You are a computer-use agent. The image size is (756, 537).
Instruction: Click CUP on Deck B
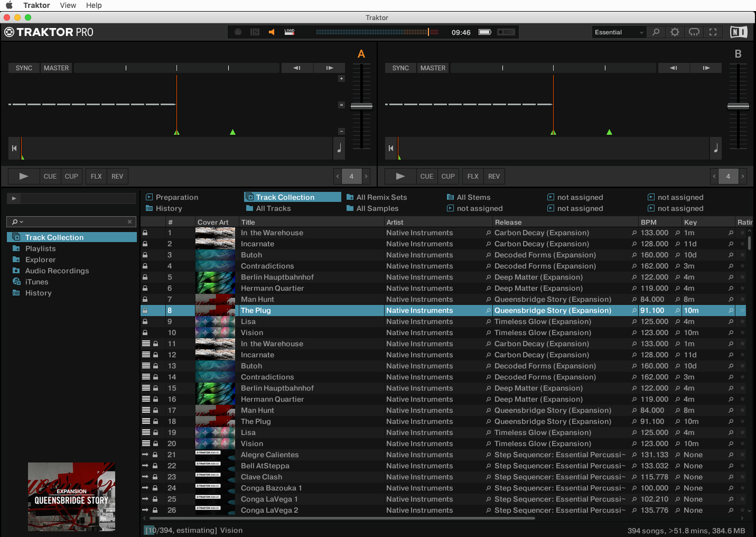click(x=448, y=177)
